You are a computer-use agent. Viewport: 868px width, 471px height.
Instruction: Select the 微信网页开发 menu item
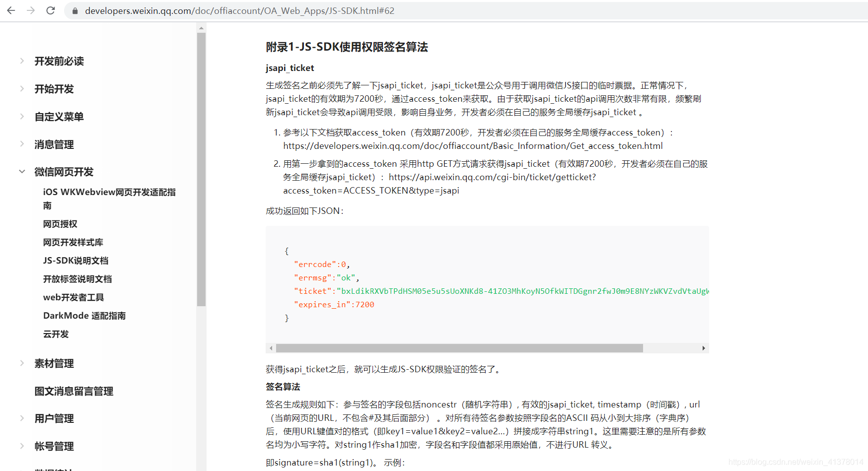[x=64, y=172]
